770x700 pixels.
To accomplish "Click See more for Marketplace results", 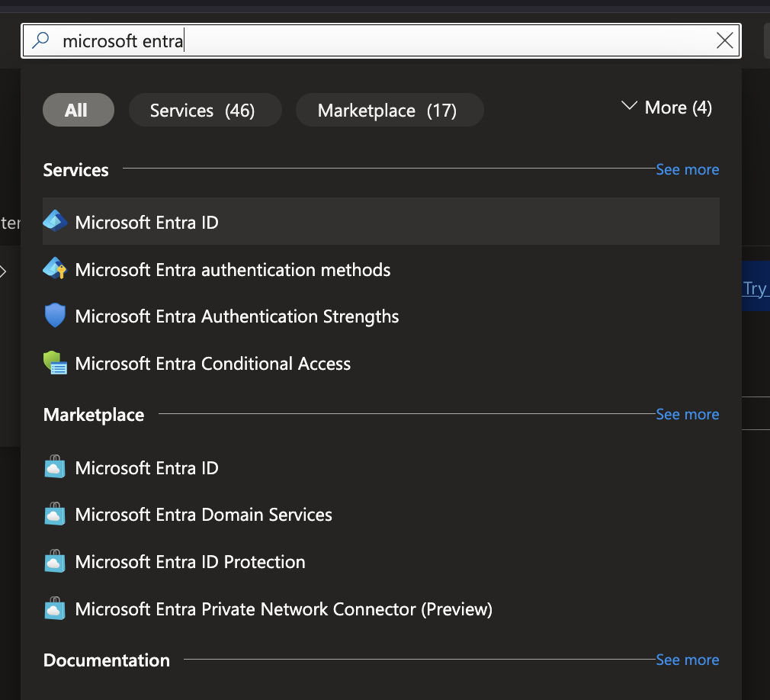I will click(687, 414).
